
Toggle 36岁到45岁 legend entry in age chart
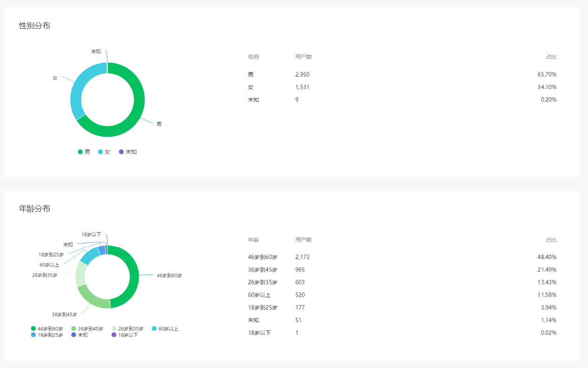coord(88,329)
